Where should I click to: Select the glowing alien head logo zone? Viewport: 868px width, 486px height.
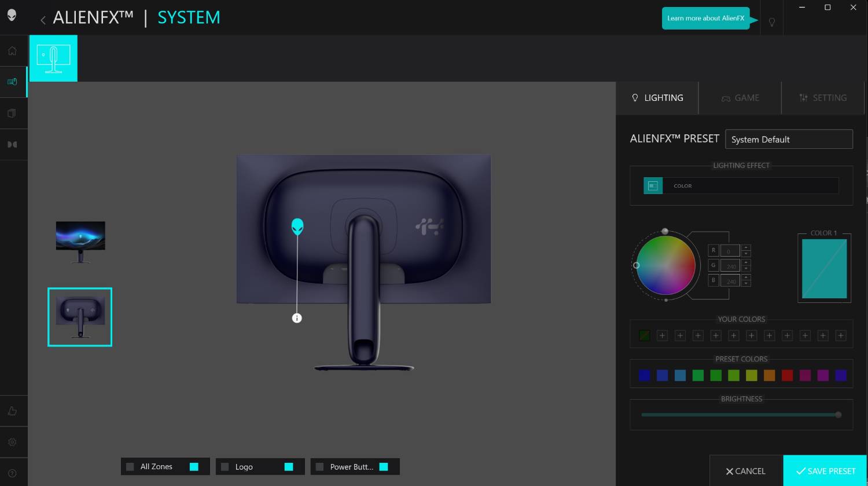(297, 226)
